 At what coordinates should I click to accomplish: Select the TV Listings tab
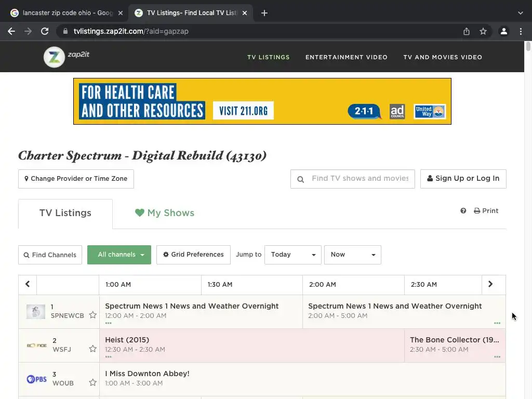[x=65, y=213]
